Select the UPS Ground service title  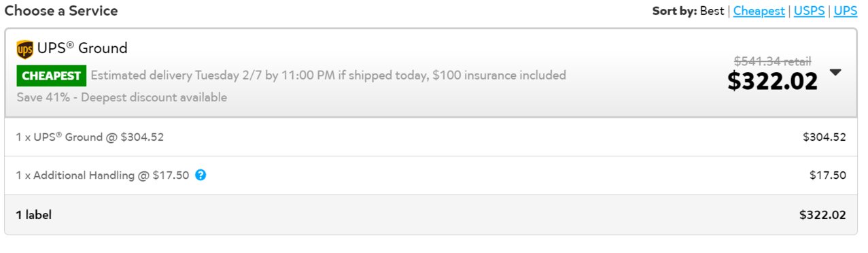tap(82, 48)
